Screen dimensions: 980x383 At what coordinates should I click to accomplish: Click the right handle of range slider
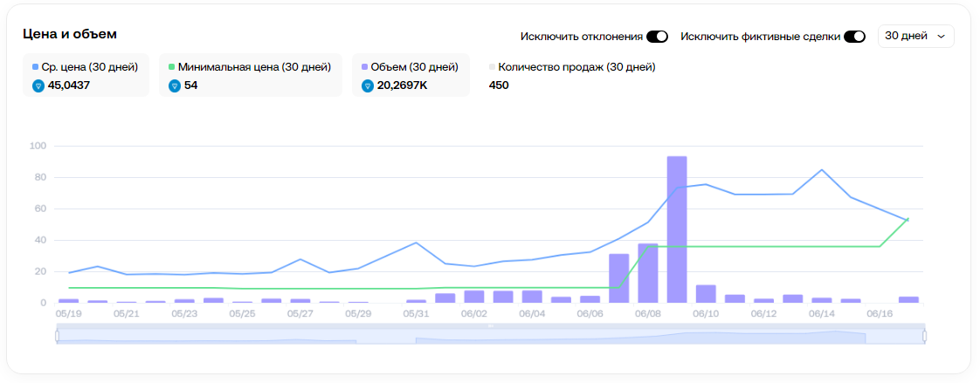(924, 336)
